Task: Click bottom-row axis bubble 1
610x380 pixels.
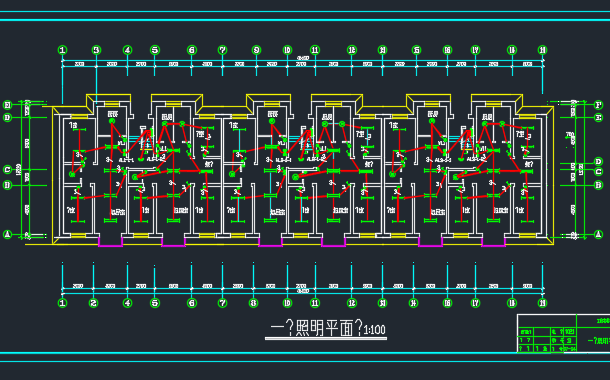Action: click(x=62, y=303)
